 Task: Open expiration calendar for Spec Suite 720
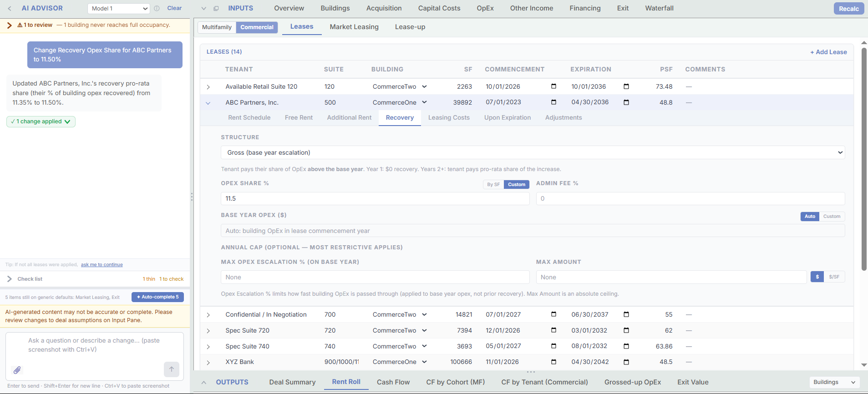coord(626,330)
